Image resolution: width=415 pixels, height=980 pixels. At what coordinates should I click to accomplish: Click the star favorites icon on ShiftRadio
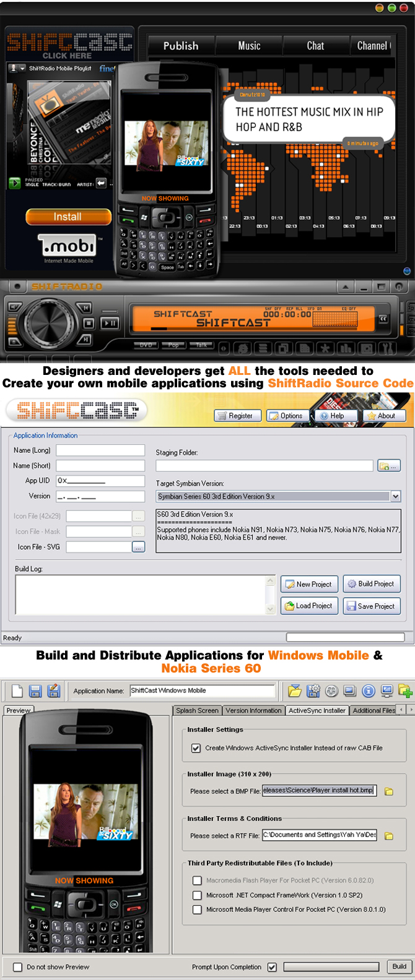point(326,348)
